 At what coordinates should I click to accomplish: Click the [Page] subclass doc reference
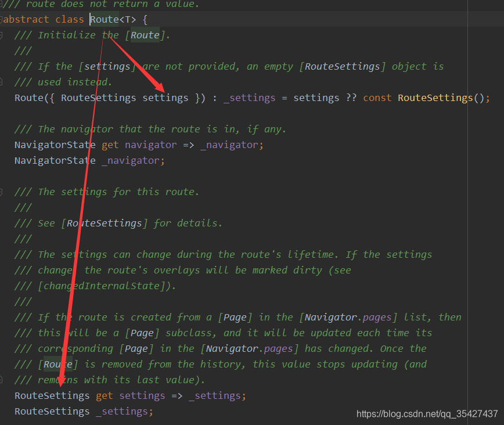142,333
